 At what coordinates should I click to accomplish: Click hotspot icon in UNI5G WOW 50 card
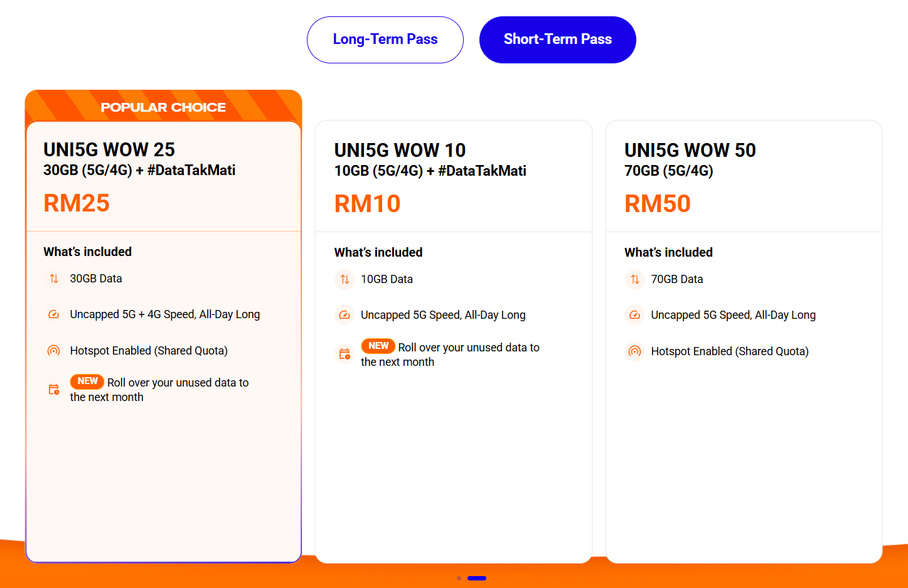point(635,351)
